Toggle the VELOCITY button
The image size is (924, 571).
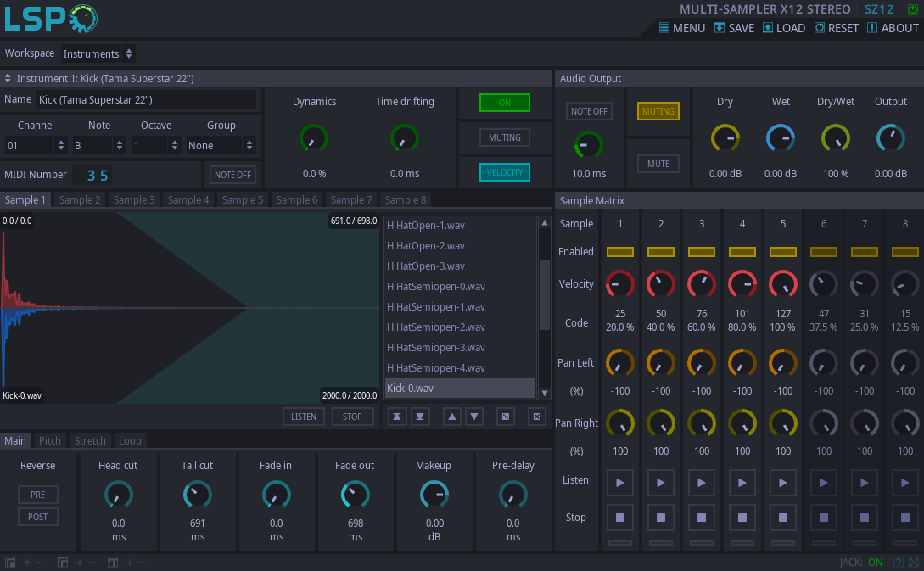click(x=505, y=172)
